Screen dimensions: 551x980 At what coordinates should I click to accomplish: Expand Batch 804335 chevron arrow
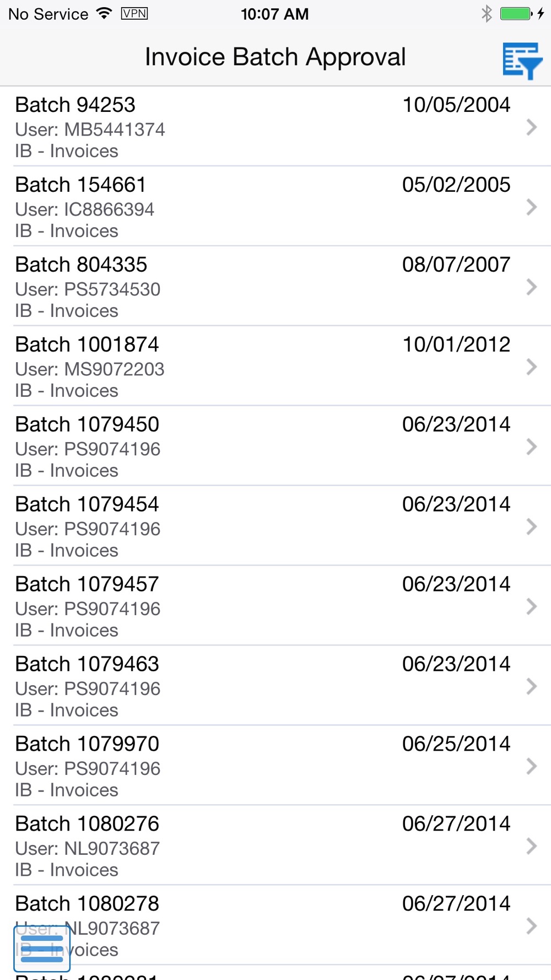531,287
